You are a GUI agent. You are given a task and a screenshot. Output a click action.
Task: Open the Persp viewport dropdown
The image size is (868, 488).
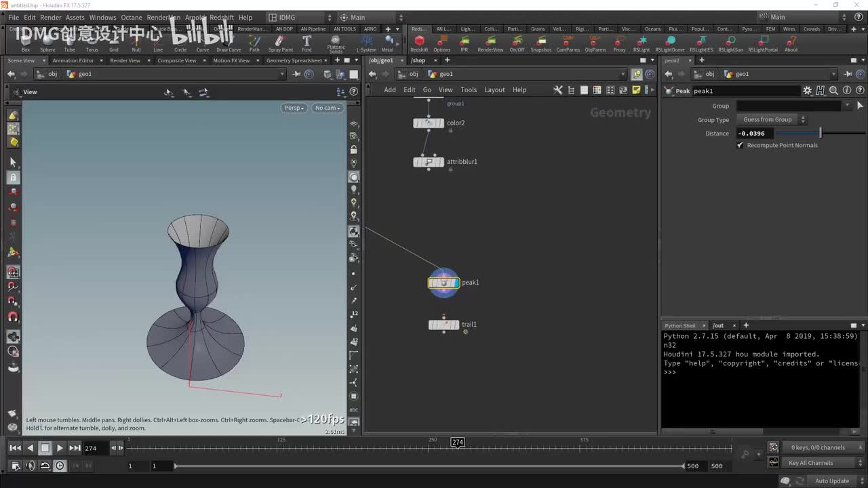pyautogui.click(x=294, y=108)
